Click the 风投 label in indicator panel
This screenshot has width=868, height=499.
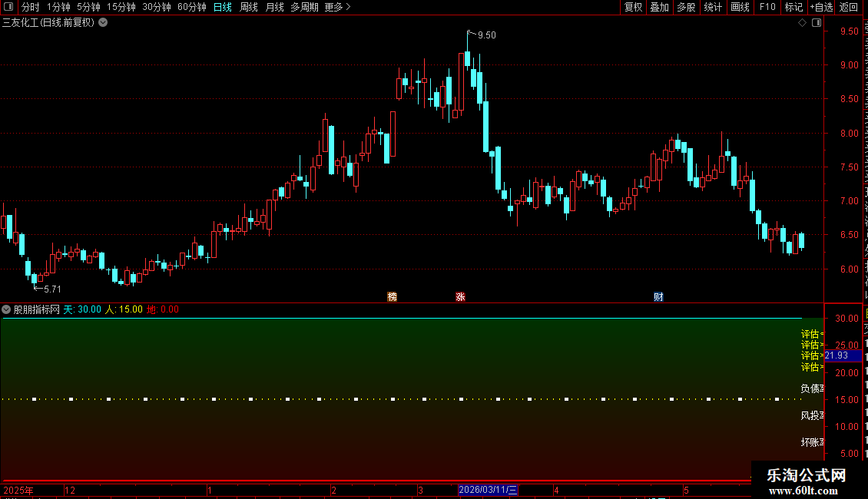point(812,415)
